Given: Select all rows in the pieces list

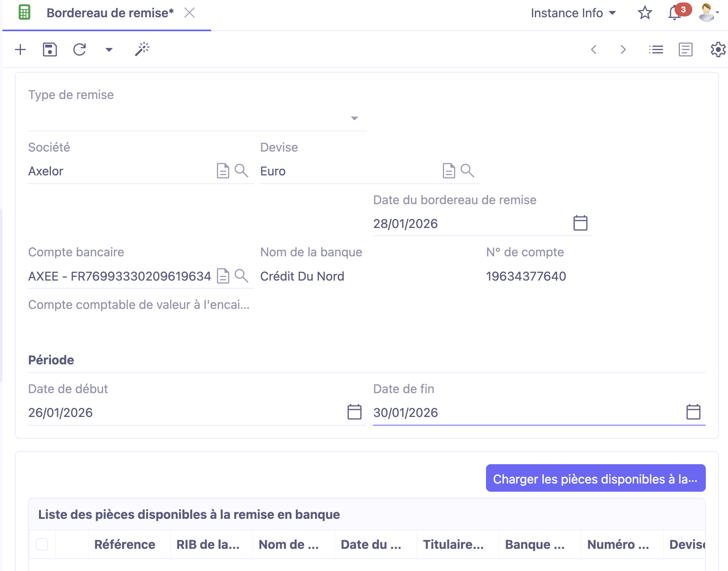Looking at the screenshot, I should (x=41, y=544).
